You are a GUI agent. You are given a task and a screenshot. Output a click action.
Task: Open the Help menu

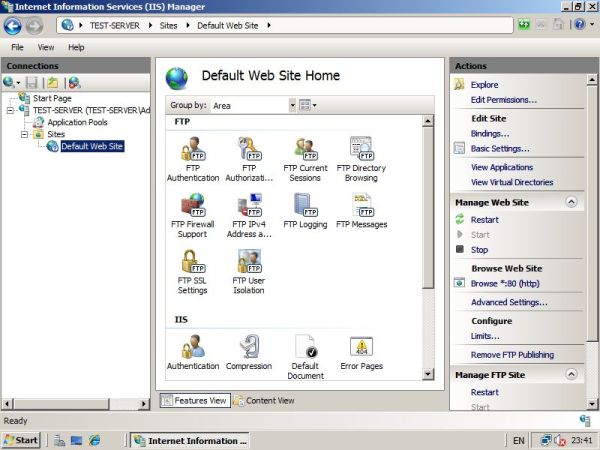76,47
